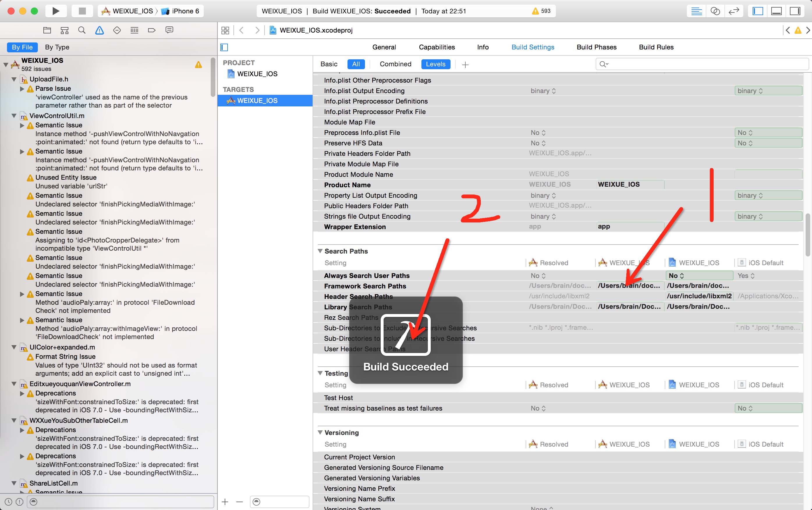The width and height of the screenshot is (812, 510).
Task: Show only errors filter in navigator
Action: tap(19, 502)
